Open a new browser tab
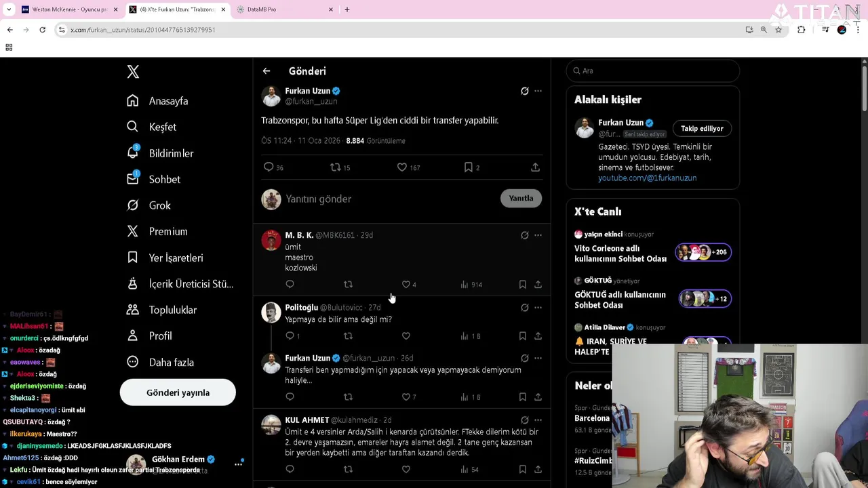Viewport: 868px width, 488px height. coord(347,9)
